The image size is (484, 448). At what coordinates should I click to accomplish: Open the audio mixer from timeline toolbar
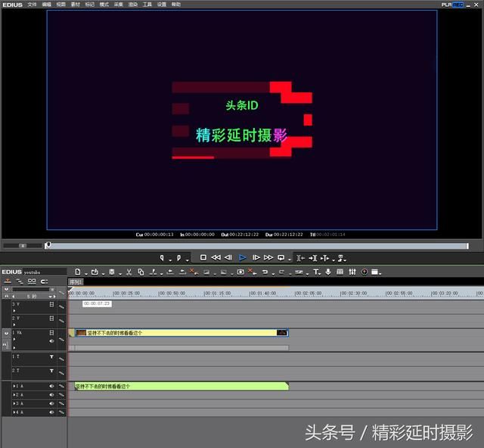(340, 272)
